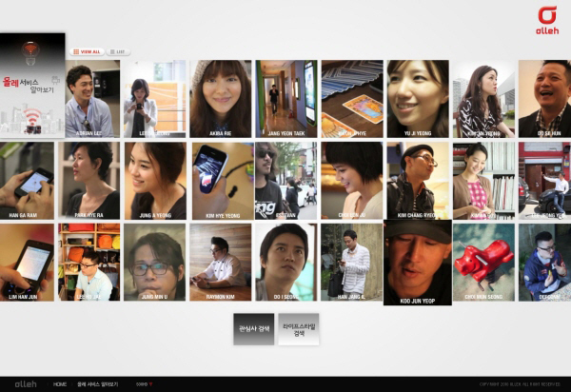The height and width of the screenshot is (392, 571).
Task: Click the 라이프스타일 검색 button
Action: click(299, 329)
